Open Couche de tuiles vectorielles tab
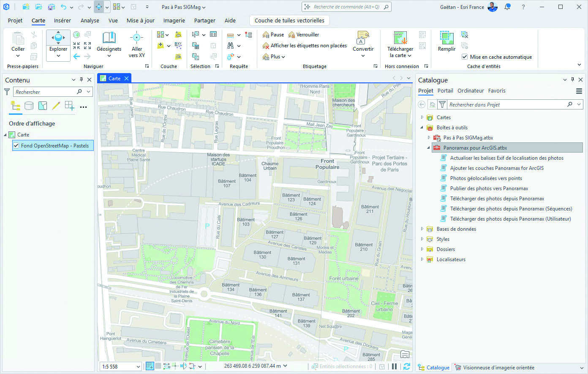 289,20
